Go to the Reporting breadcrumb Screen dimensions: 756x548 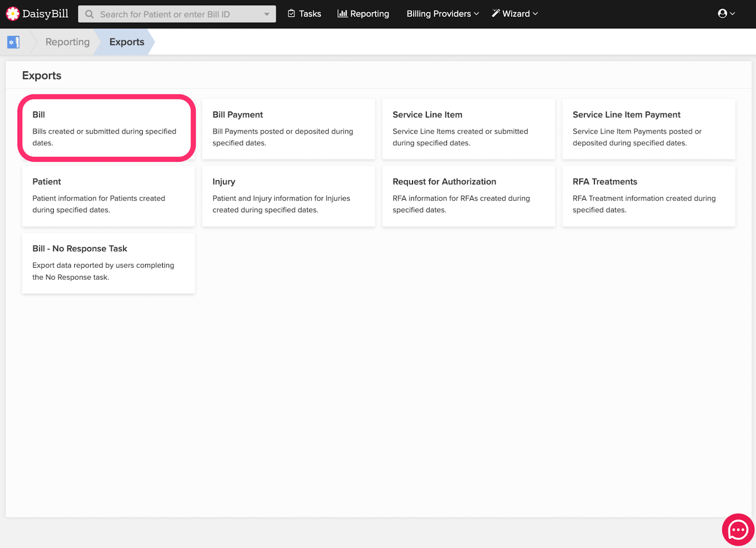coord(68,42)
